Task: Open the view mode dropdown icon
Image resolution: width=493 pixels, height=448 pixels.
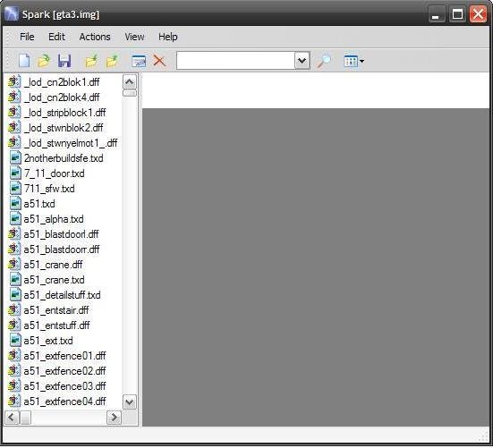Action: 353,61
